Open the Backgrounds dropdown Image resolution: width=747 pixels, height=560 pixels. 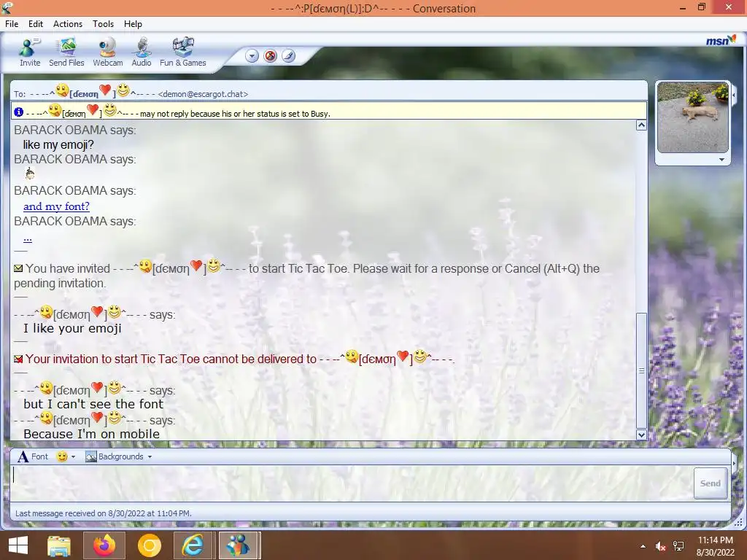point(119,456)
